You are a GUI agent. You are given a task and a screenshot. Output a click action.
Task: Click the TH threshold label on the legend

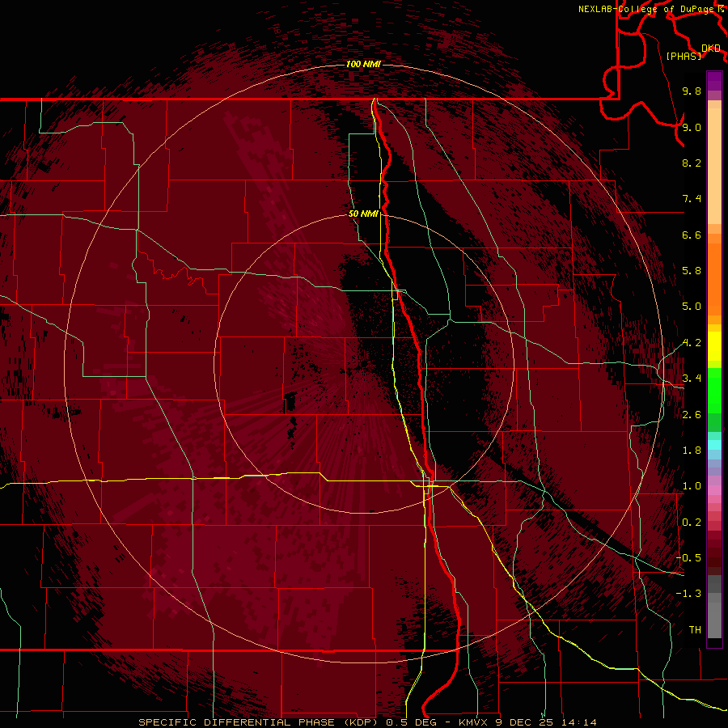point(695,630)
